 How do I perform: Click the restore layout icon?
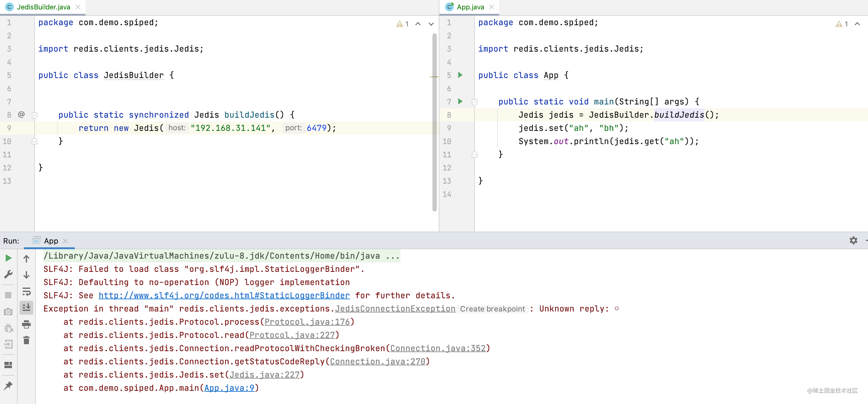tap(8, 365)
